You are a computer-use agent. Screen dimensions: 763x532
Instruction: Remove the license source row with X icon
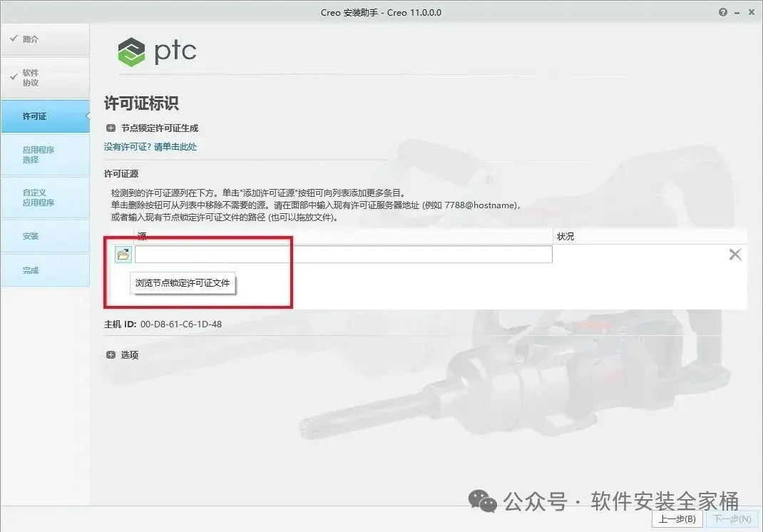tap(734, 254)
